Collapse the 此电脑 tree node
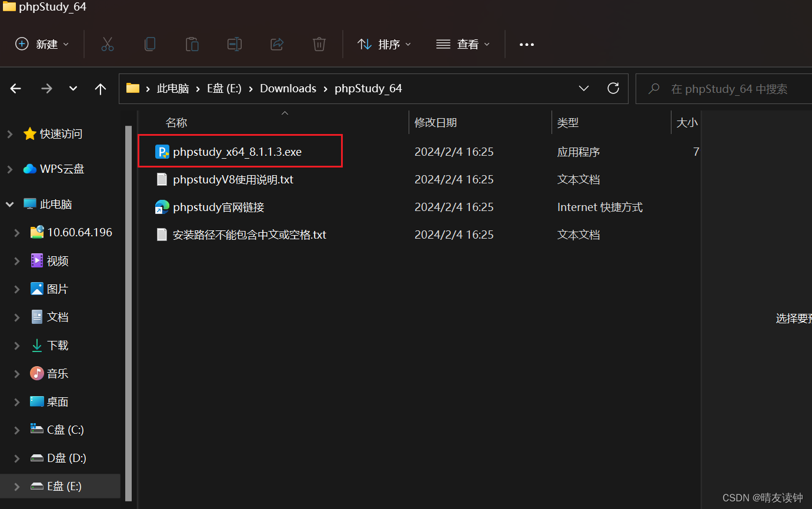This screenshot has height=509, width=812. (x=10, y=204)
